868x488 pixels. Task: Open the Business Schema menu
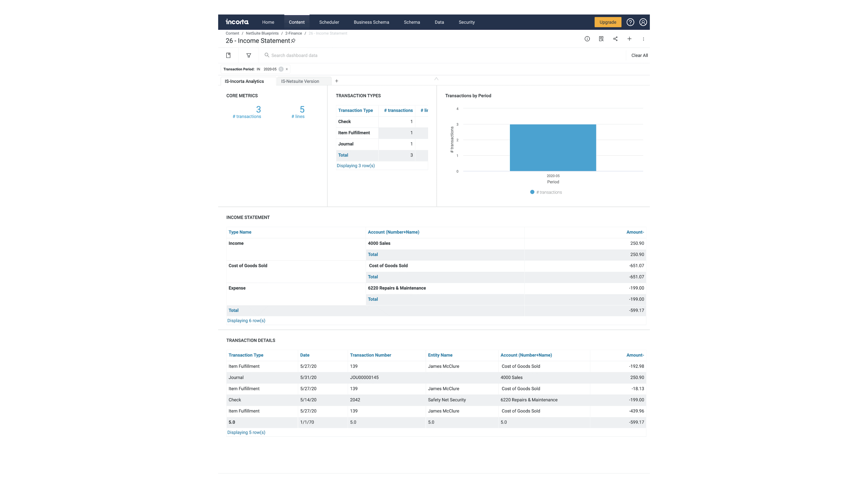(371, 22)
